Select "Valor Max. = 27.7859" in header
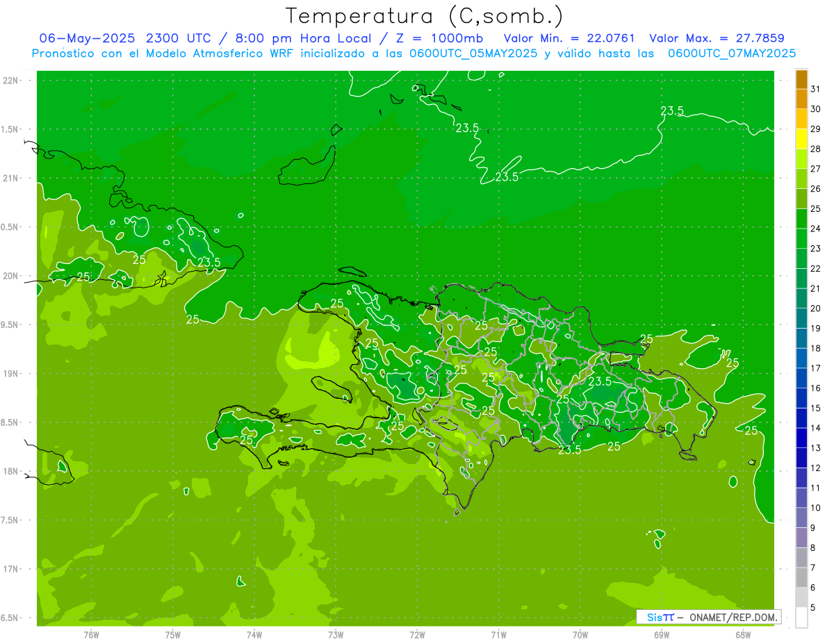This screenshot has height=644, width=834. coord(717,38)
